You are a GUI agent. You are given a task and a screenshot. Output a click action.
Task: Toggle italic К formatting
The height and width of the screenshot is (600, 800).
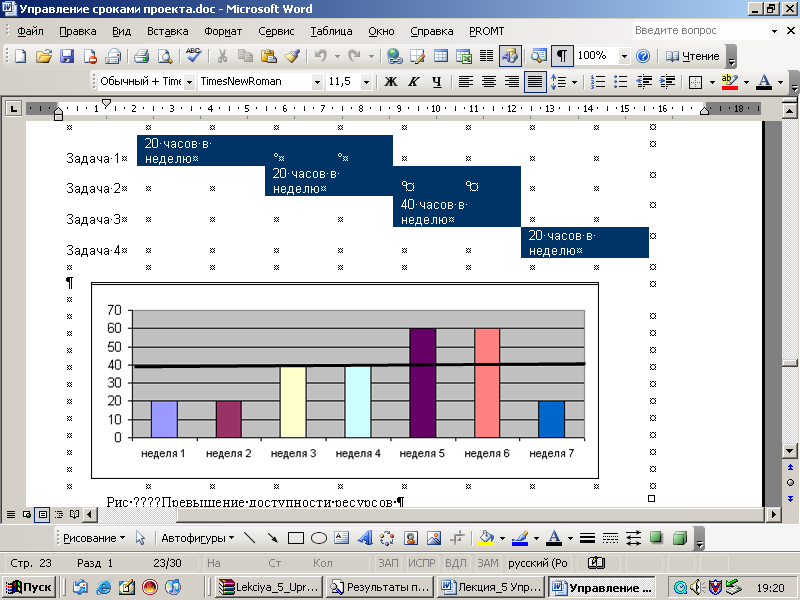click(414, 82)
